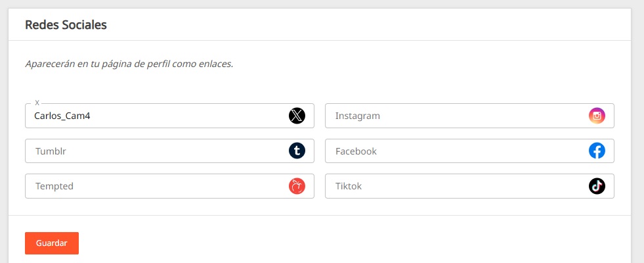This screenshot has height=263, width=644.
Task: Save changes with the Guardar button
Action: [x=52, y=243]
